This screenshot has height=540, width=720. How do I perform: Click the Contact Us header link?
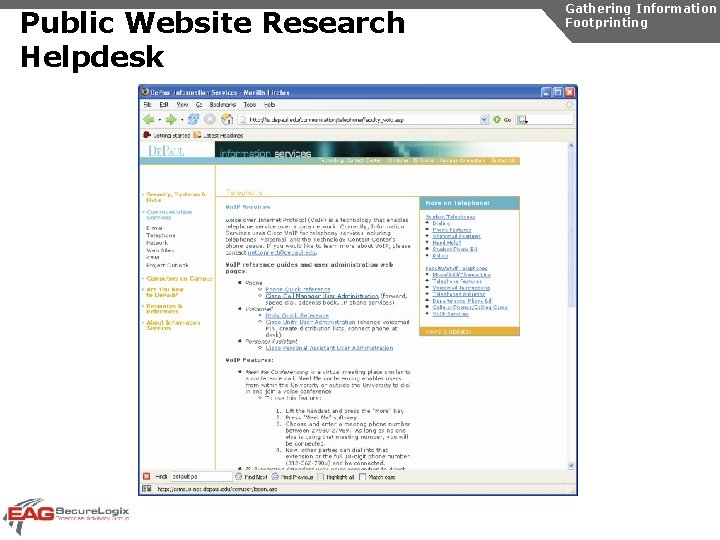[503, 160]
